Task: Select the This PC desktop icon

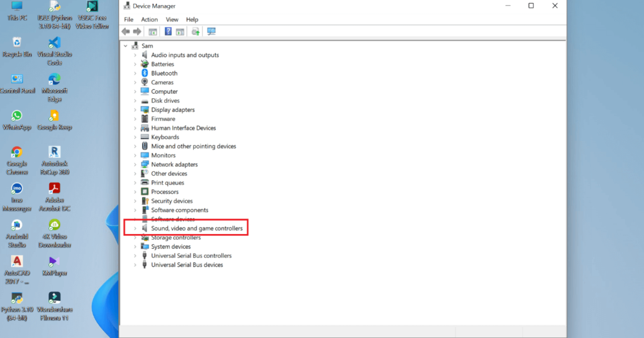Action: pyautogui.click(x=17, y=11)
